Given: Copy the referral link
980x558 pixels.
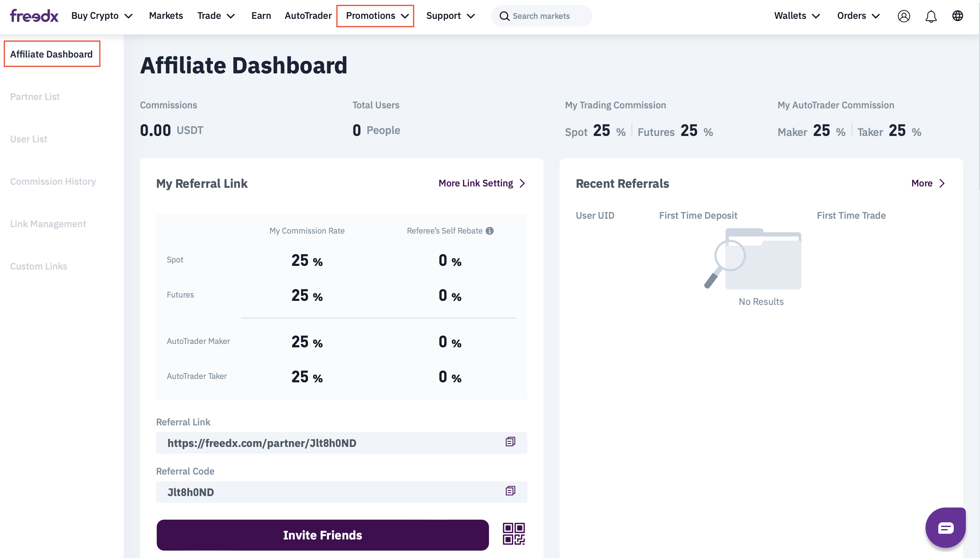Looking at the screenshot, I should click(x=510, y=442).
